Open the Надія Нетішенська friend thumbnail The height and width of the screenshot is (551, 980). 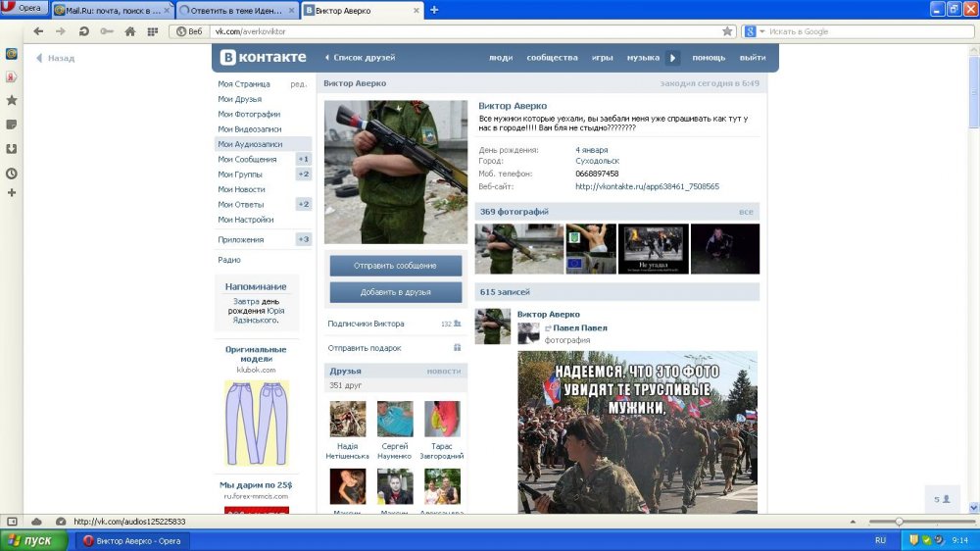(348, 419)
